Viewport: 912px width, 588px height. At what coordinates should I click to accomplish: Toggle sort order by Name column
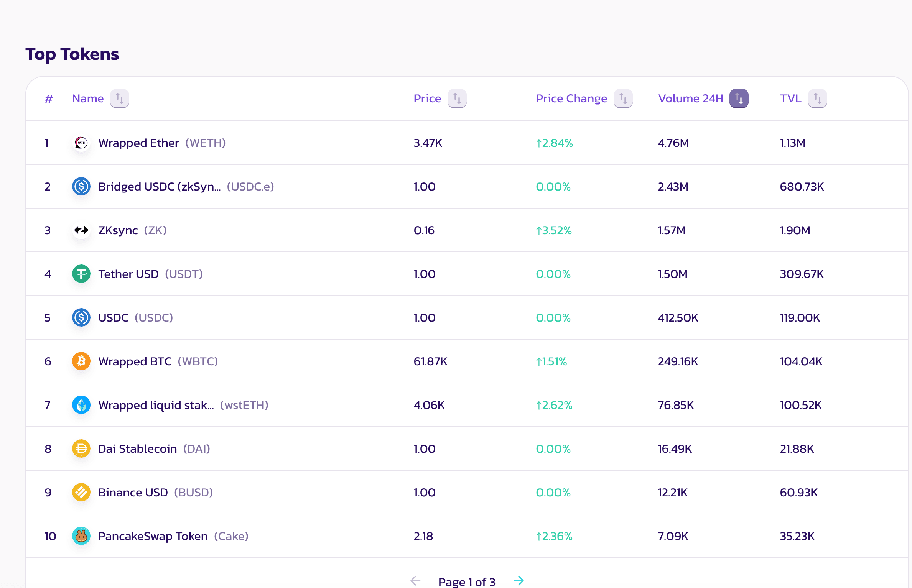pyautogui.click(x=120, y=99)
